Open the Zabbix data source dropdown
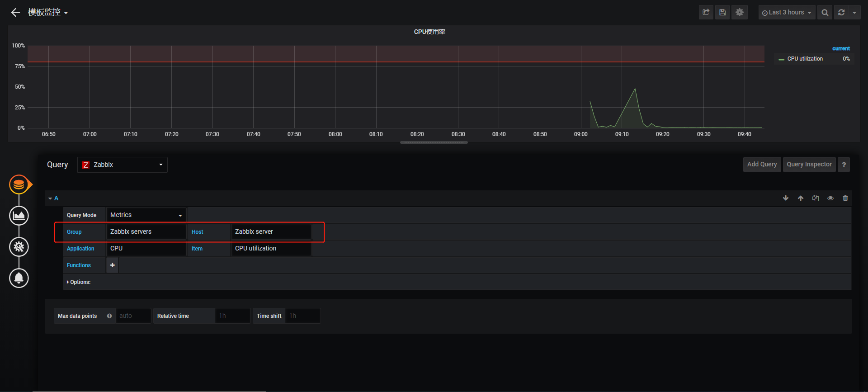 (123, 165)
